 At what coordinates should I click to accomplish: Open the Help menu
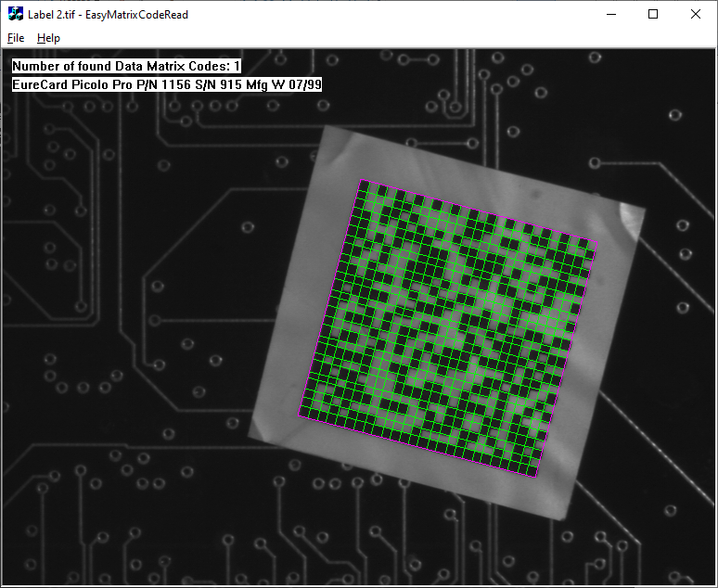pos(48,38)
